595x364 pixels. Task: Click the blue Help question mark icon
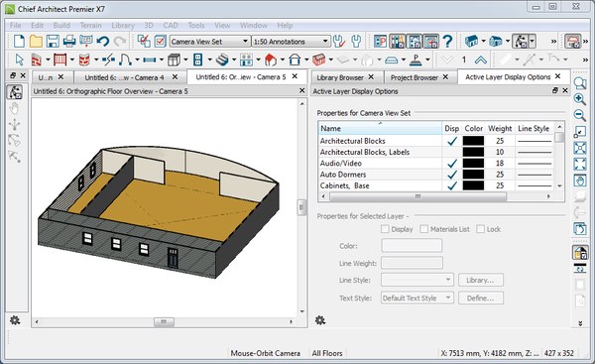coord(448,41)
